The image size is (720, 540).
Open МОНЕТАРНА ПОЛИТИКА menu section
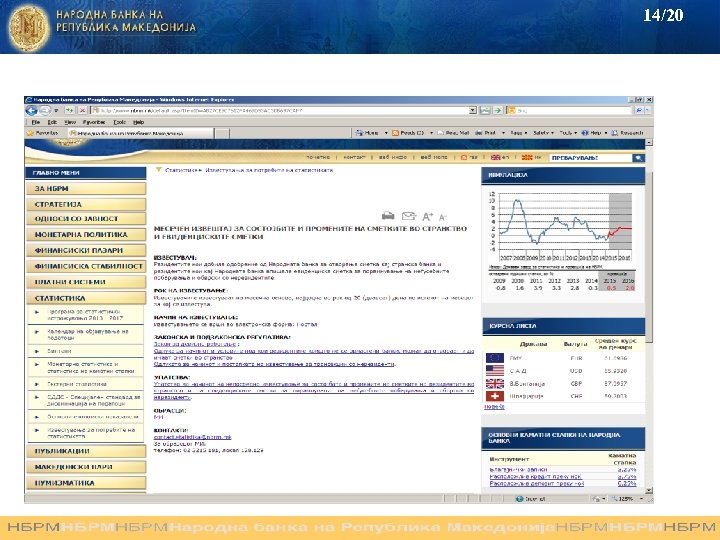(86, 235)
